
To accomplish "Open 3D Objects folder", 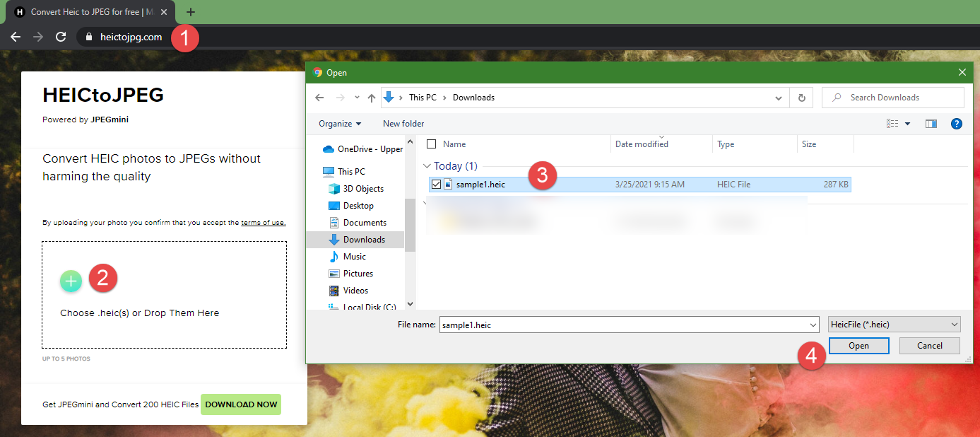I will pos(357,189).
